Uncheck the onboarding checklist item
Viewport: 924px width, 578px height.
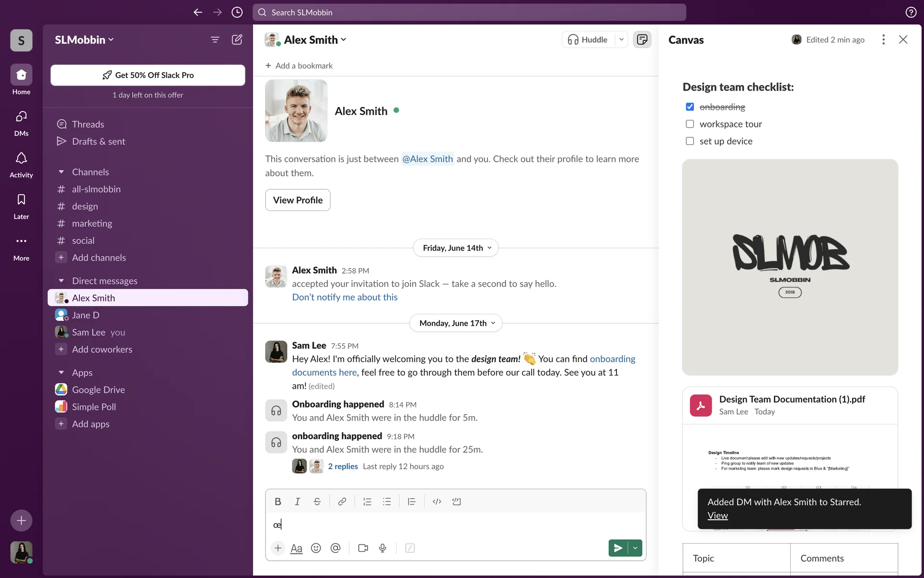690,107
